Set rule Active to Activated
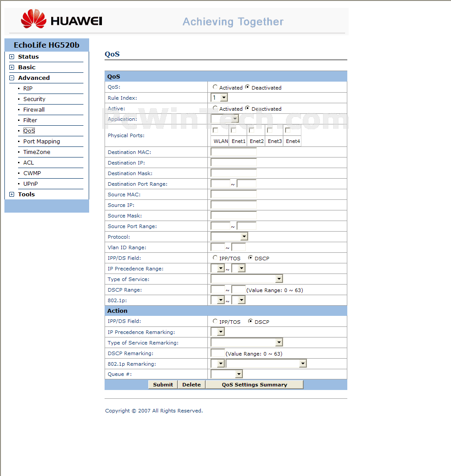The image size is (451, 476). click(215, 108)
